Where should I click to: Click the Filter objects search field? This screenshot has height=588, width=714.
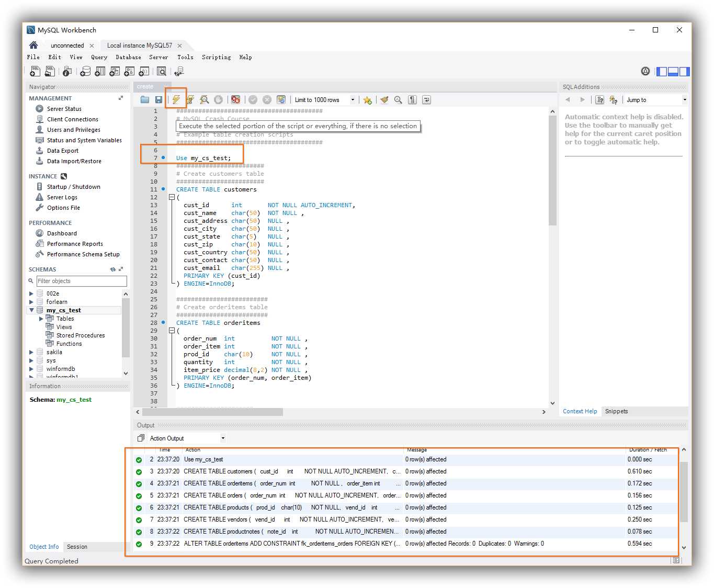click(81, 281)
